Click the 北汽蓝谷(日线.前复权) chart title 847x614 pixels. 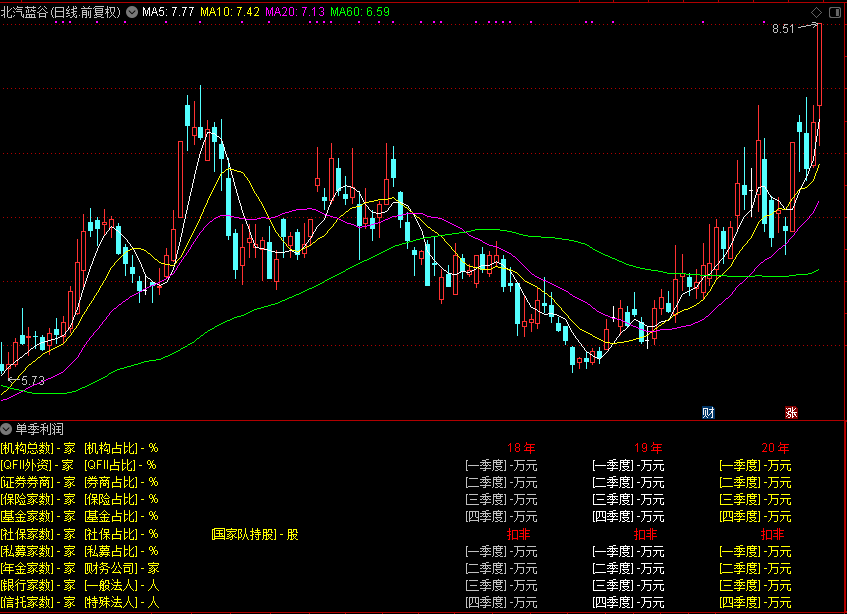(x=61, y=13)
